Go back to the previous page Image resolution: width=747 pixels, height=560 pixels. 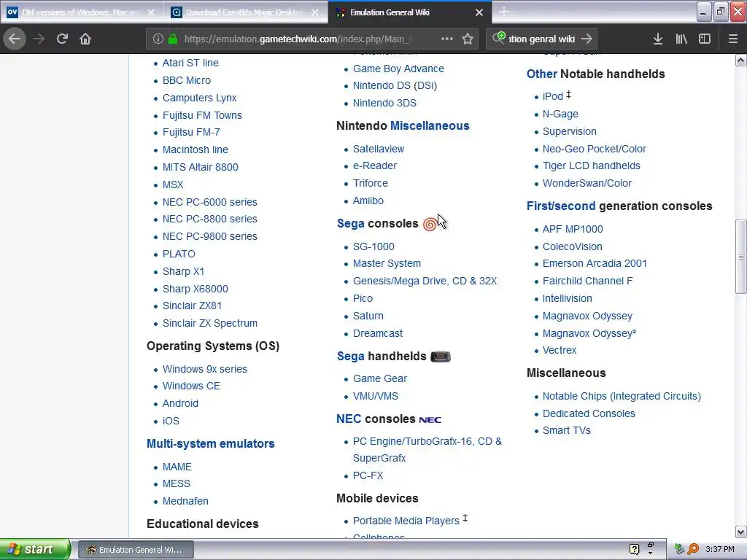[15, 39]
